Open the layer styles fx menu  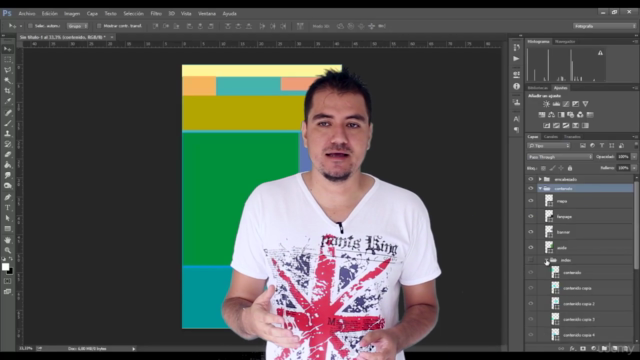point(572,349)
